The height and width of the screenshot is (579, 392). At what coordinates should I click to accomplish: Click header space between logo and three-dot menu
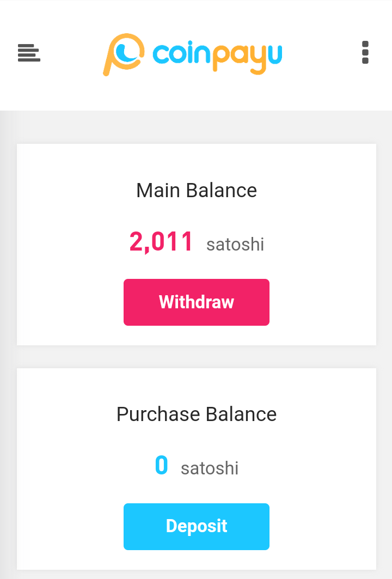coord(321,53)
